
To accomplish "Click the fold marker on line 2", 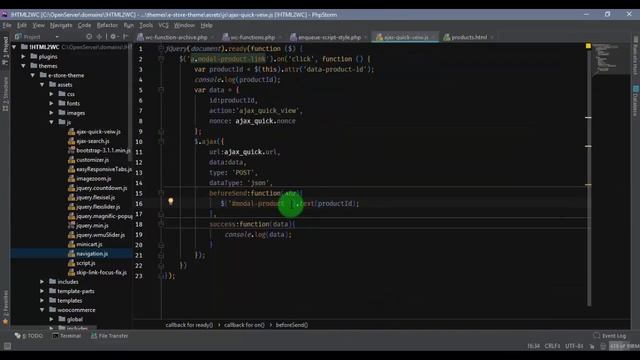I will pyautogui.click(x=161, y=59).
